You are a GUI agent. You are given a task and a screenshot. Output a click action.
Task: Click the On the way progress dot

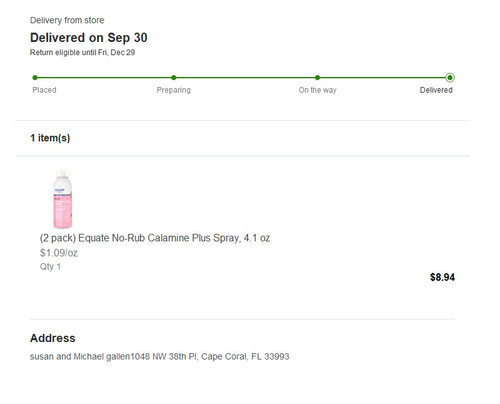click(317, 78)
